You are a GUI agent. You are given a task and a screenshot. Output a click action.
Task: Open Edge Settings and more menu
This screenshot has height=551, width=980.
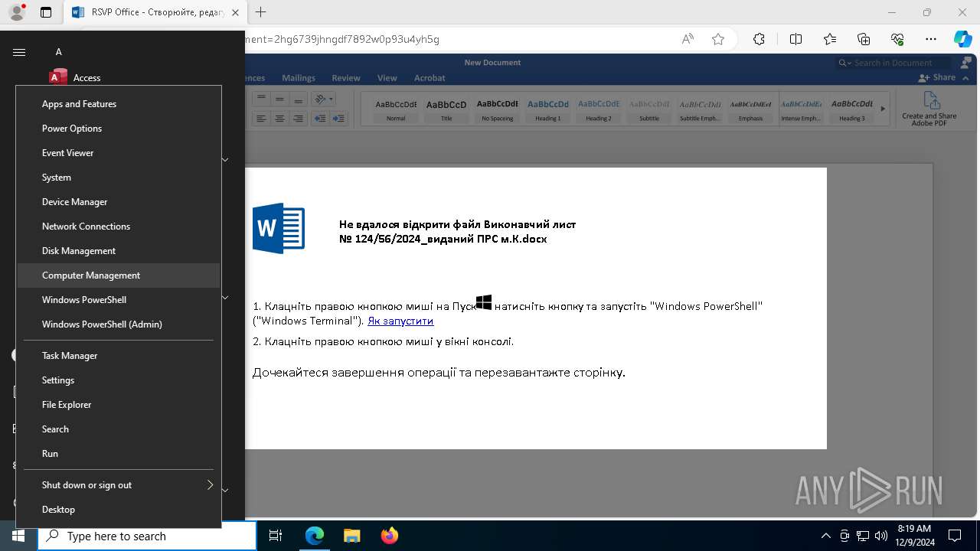point(931,39)
